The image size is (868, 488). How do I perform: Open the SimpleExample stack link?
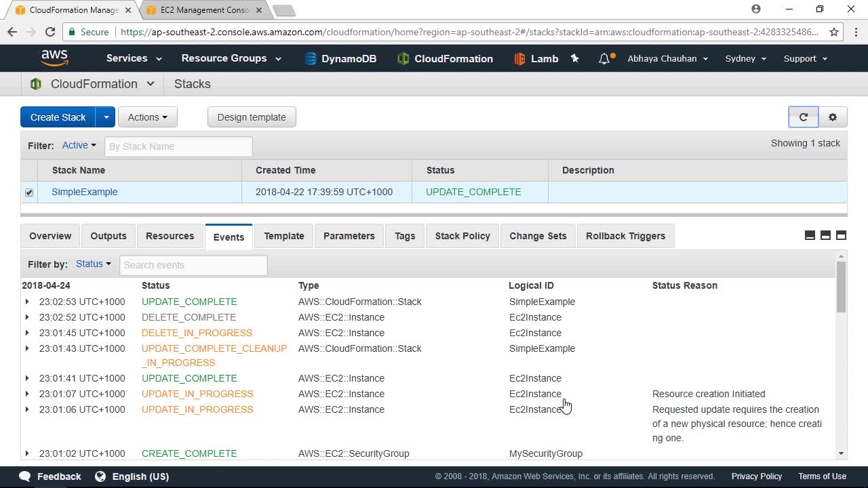click(85, 192)
